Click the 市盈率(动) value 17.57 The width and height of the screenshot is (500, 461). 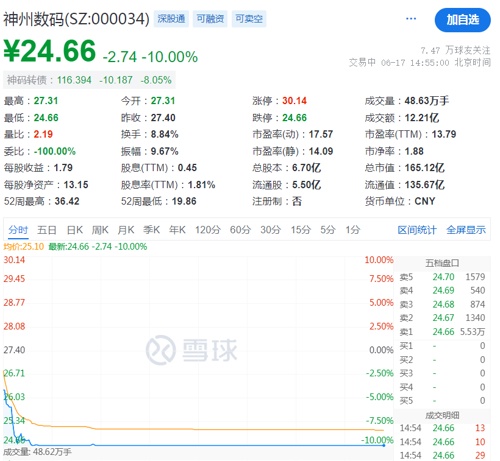pyautogui.click(x=321, y=134)
